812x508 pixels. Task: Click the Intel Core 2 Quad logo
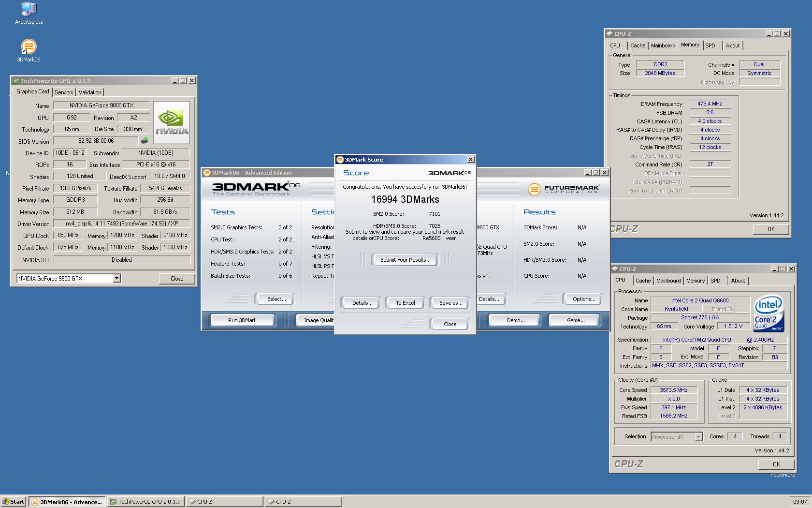(x=768, y=314)
